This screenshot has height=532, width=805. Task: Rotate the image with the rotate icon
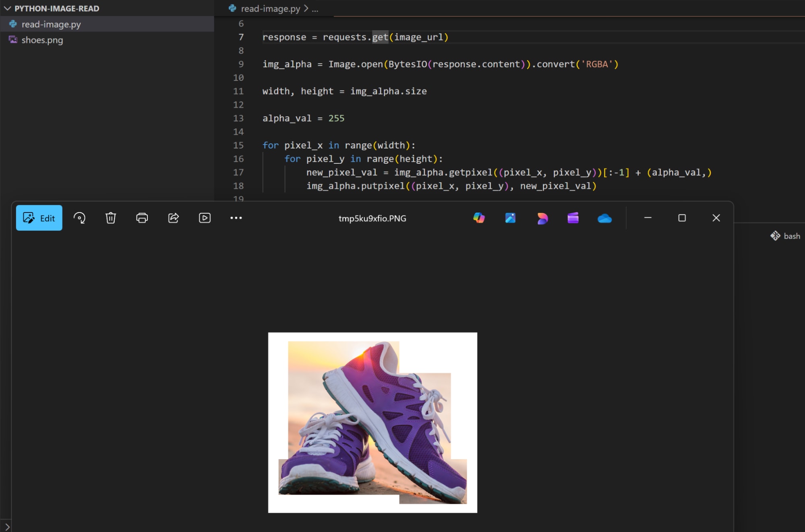pos(79,218)
